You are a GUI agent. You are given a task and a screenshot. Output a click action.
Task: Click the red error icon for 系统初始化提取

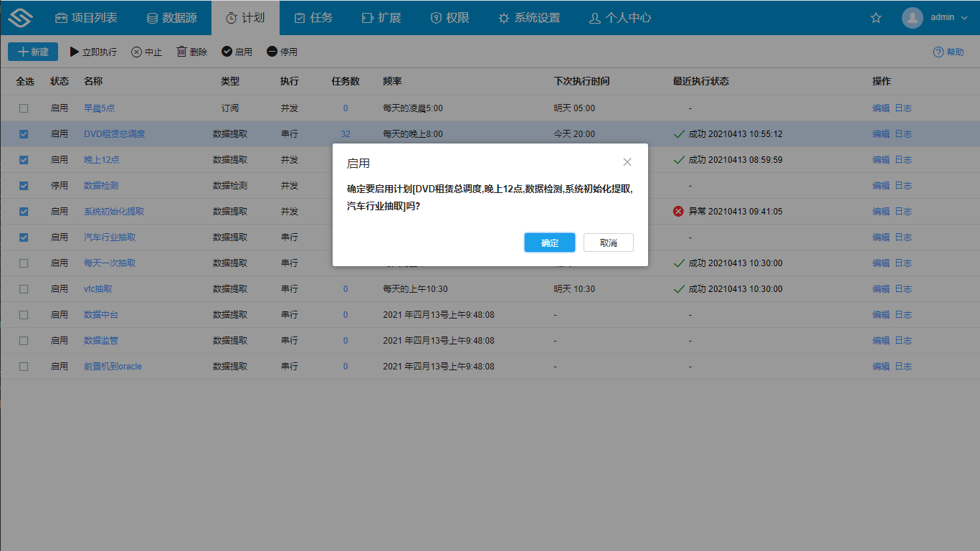coord(679,211)
